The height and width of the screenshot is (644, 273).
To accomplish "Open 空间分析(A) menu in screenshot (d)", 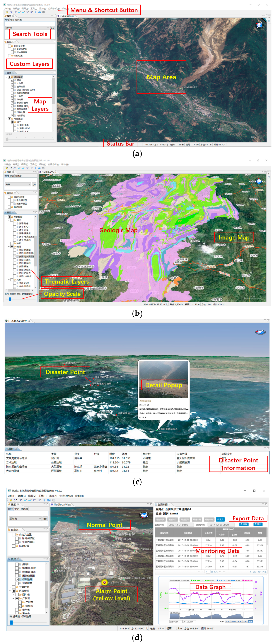I will point(66,496).
